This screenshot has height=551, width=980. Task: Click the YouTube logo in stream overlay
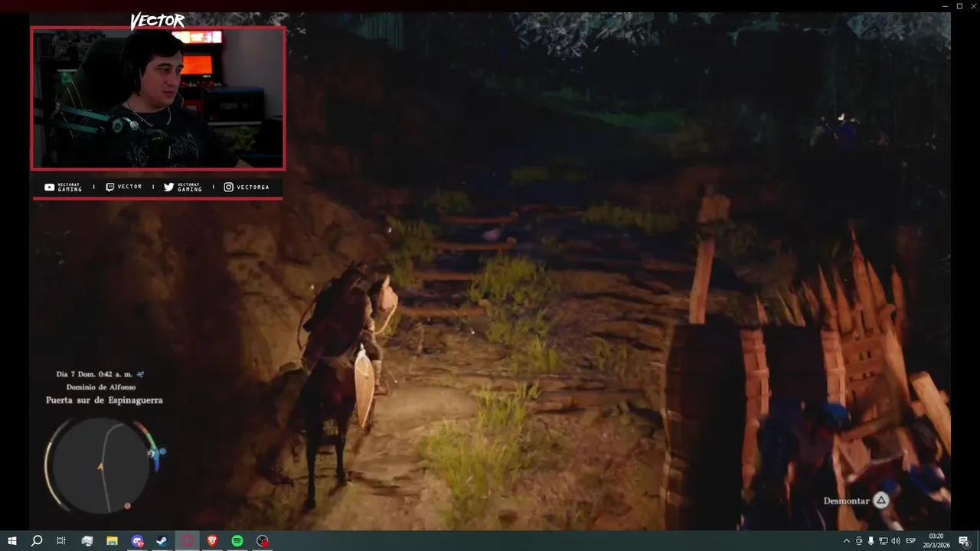point(50,187)
